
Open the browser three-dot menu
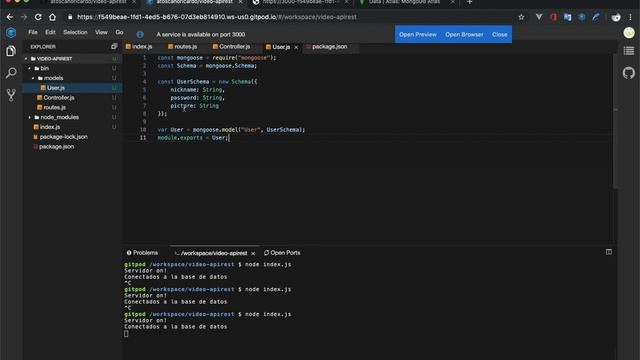[631, 17]
